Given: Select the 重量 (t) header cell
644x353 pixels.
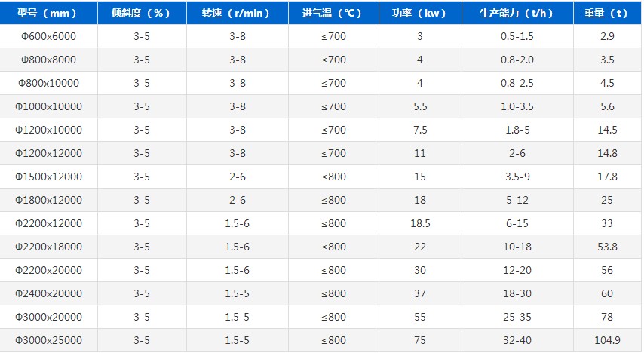Looking at the screenshot, I should tap(608, 13).
